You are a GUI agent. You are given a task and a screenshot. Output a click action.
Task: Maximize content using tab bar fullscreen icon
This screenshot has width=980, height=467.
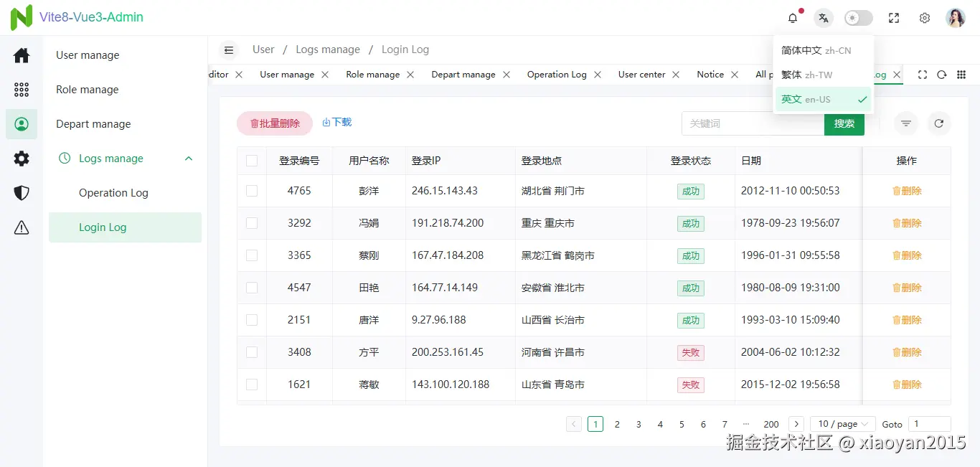923,75
